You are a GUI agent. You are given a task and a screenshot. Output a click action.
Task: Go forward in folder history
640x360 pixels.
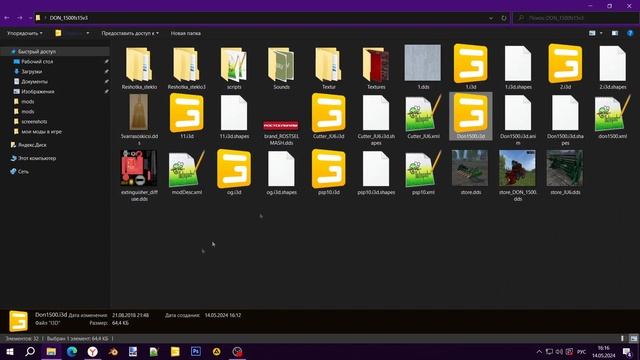coord(20,18)
